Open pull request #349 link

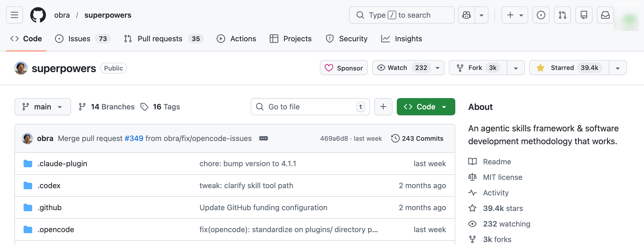coord(134,138)
